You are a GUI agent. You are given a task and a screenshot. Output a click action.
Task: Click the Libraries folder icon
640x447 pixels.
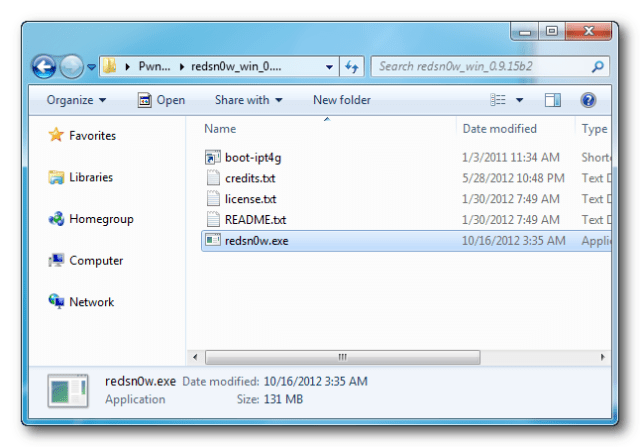[x=56, y=177]
